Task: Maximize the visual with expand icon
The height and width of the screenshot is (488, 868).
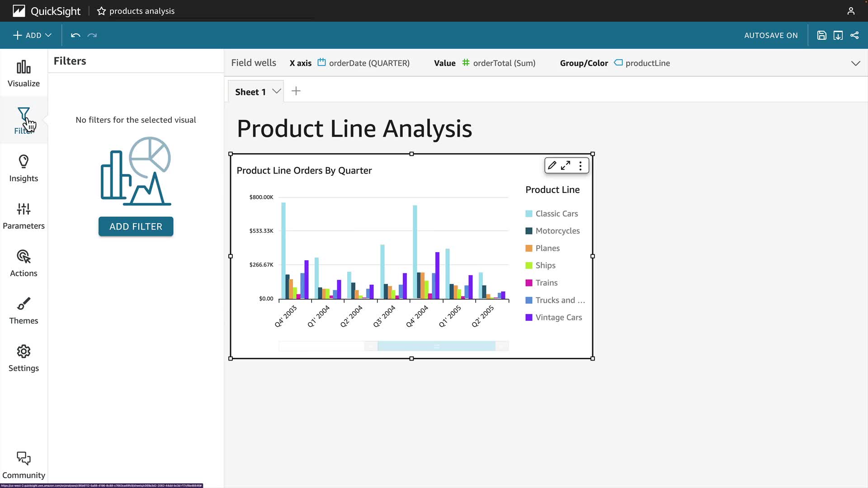Action: pos(566,166)
